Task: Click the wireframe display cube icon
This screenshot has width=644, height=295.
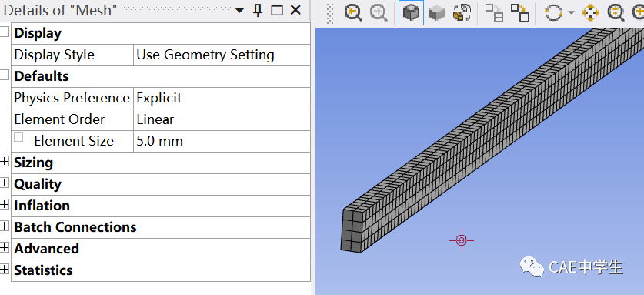Action: [462, 13]
